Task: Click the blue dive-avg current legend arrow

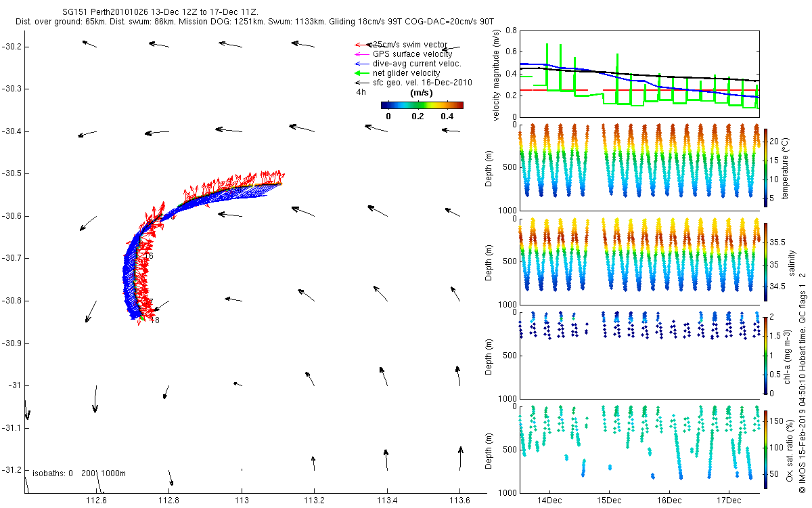Action: pos(361,64)
